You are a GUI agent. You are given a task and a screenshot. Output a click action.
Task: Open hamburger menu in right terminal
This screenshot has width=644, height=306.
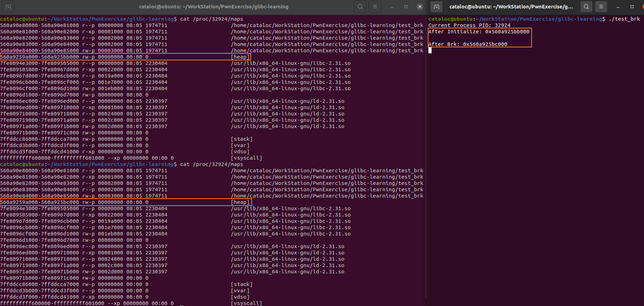tap(601, 7)
